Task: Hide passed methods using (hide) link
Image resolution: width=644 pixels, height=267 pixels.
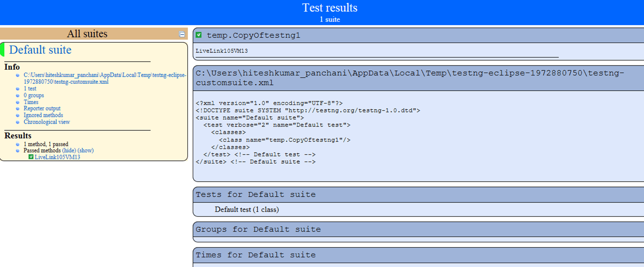Action: coord(69,151)
